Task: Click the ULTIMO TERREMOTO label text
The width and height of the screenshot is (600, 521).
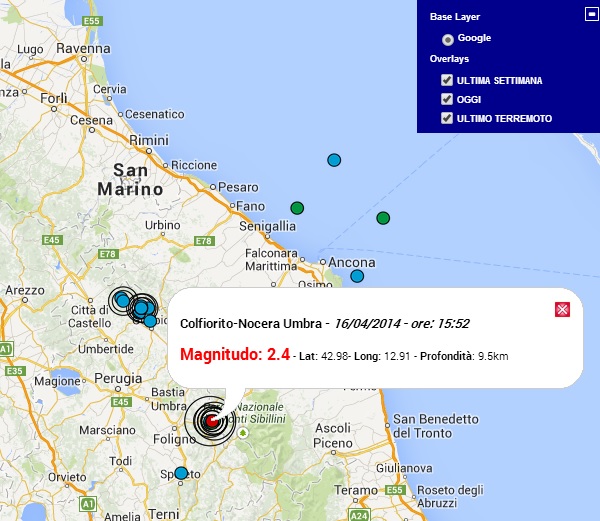Action: pos(504,118)
